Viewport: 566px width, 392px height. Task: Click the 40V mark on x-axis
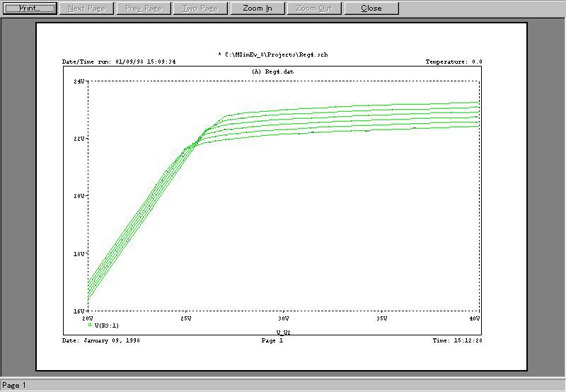[475, 318]
